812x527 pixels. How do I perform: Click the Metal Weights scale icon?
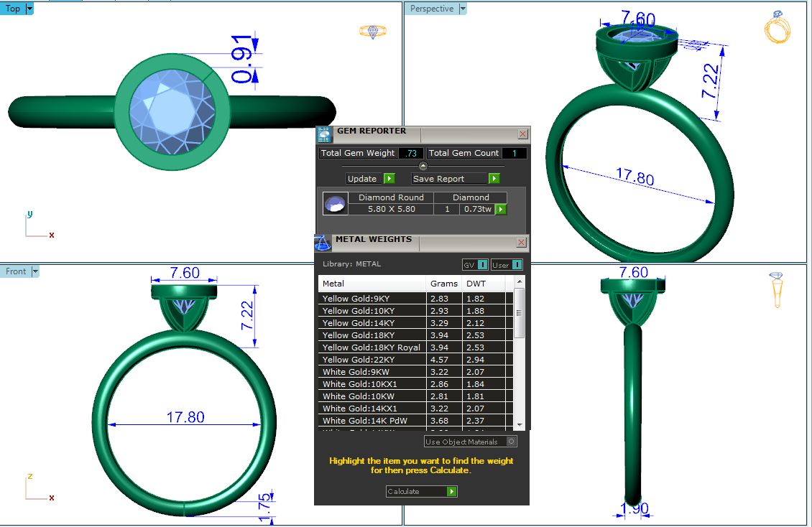[323, 243]
